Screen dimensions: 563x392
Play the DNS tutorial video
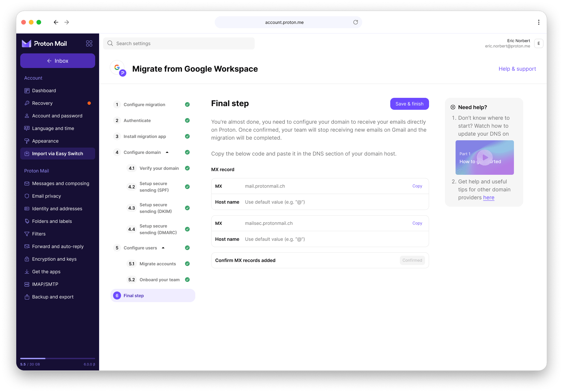click(485, 158)
